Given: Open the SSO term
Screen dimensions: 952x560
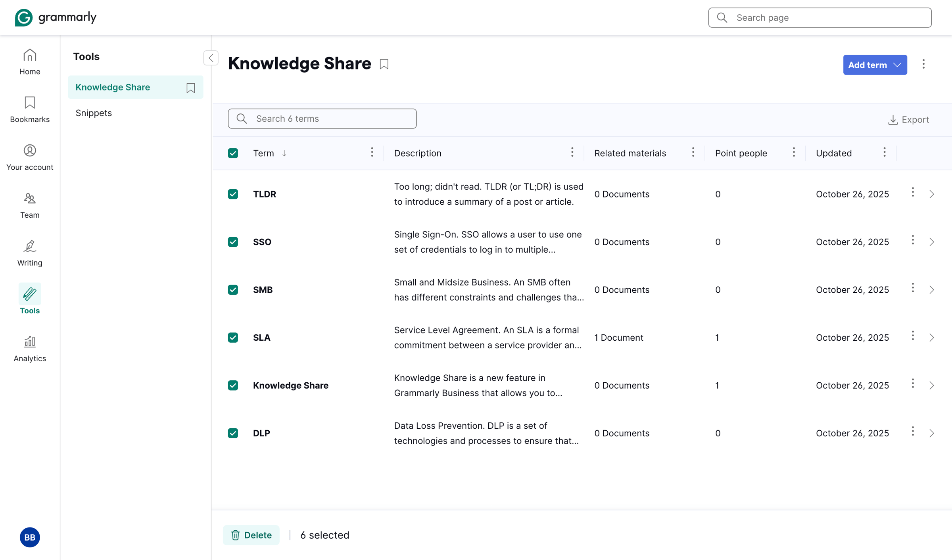Looking at the screenshot, I should [262, 242].
